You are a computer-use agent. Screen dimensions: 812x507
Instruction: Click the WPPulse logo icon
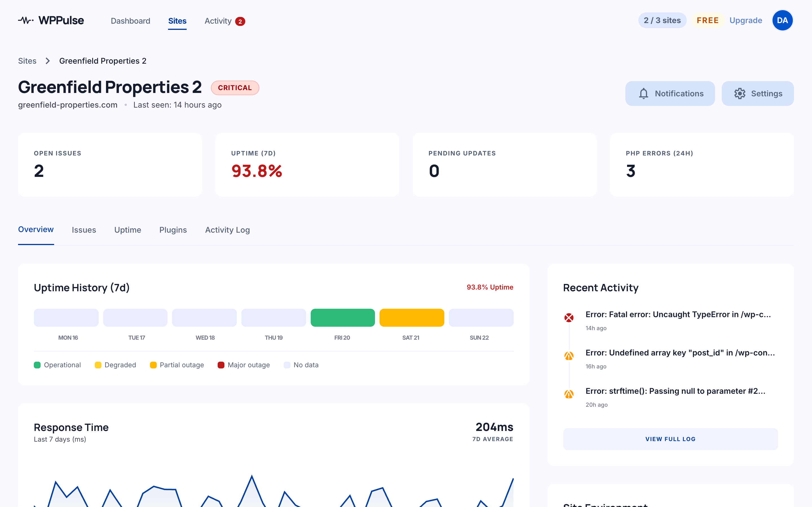(25, 20)
